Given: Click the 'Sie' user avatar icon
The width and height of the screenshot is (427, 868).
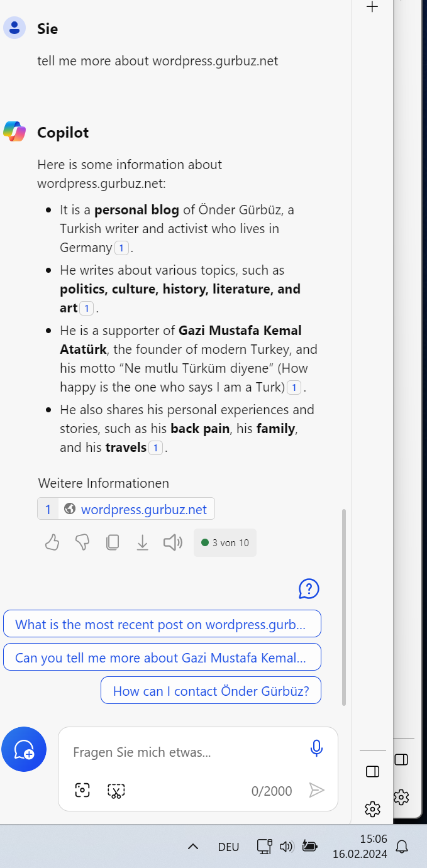Looking at the screenshot, I should (x=14, y=28).
